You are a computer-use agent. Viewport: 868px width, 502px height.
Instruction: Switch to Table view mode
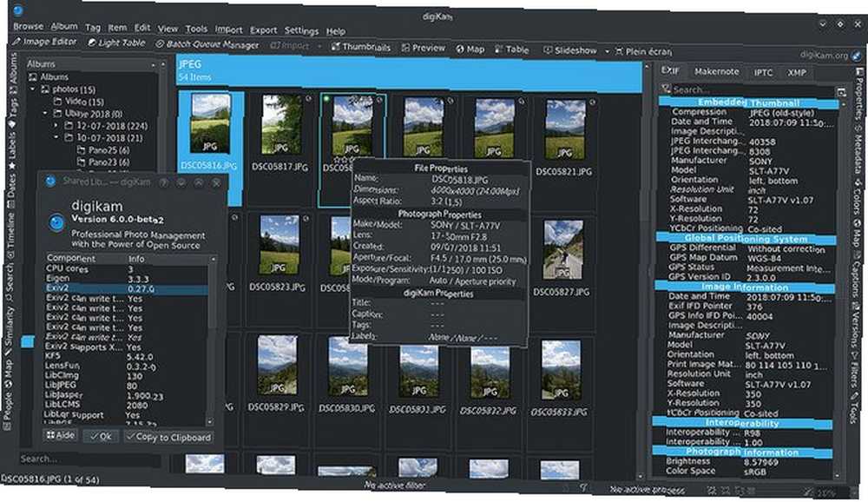(512, 50)
